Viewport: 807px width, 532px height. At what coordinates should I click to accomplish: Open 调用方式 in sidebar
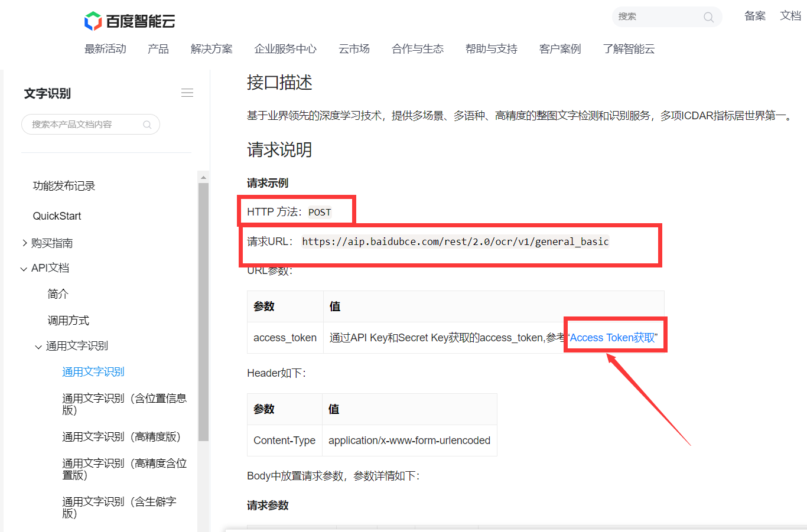(x=68, y=321)
